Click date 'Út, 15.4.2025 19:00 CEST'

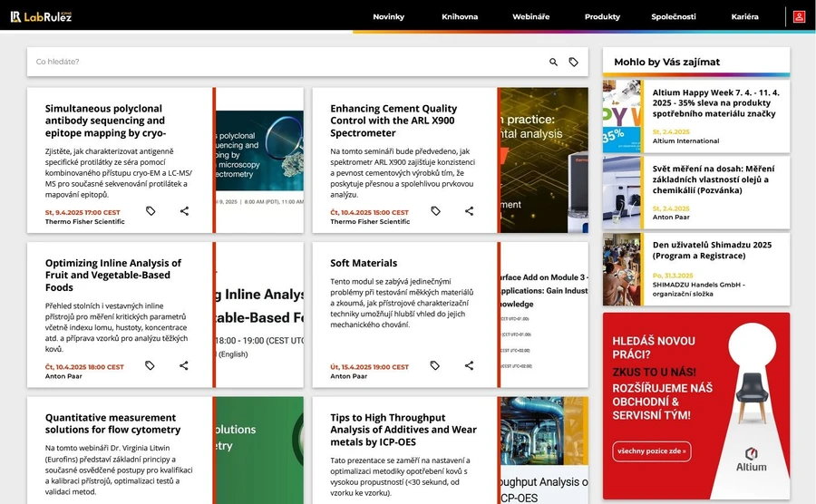tap(370, 367)
